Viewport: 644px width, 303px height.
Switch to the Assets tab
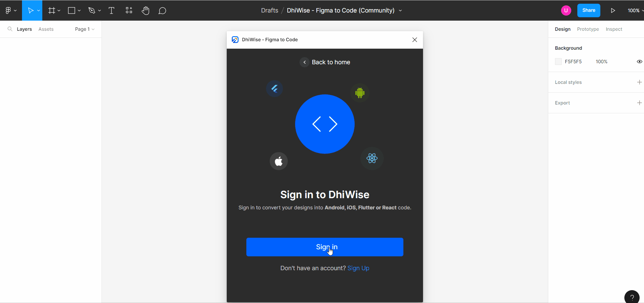pyautogui.click(x=46, y=29)
